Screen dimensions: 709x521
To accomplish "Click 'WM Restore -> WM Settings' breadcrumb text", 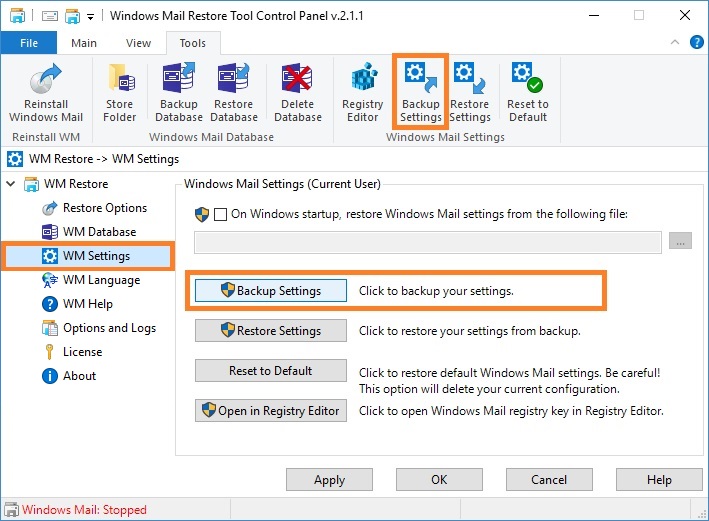I will click(x=104, y=159).
